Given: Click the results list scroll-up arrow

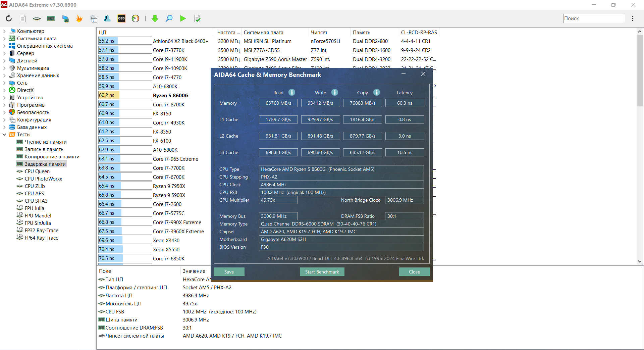Looking at the screenshot, I should click(x=640, y=32).
